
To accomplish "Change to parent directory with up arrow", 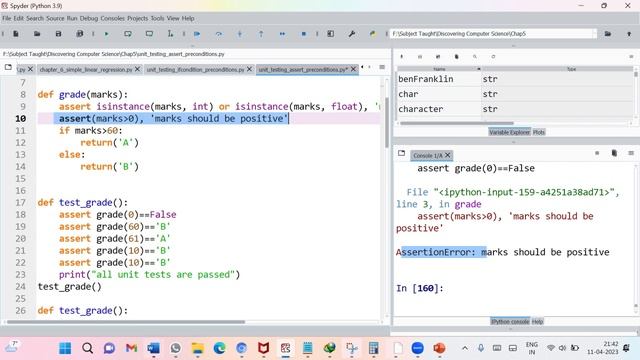I will click(629, 34).
